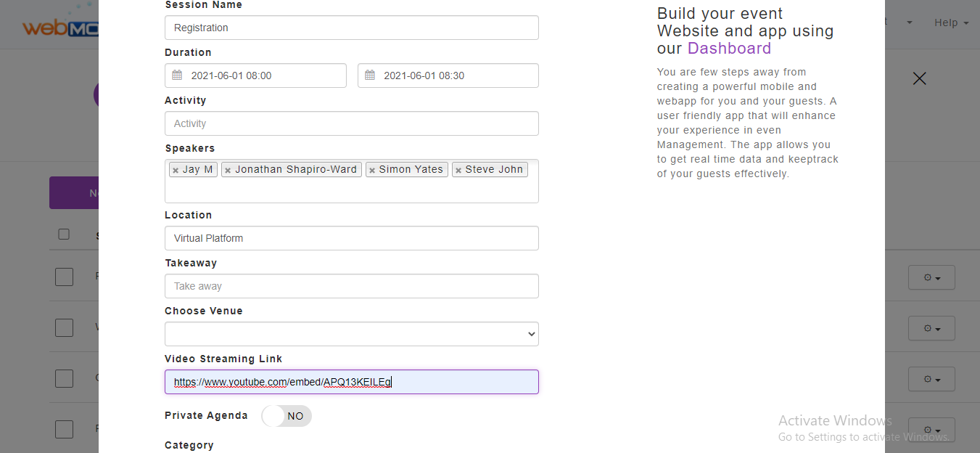Open the third row gear dropdown

931,379
